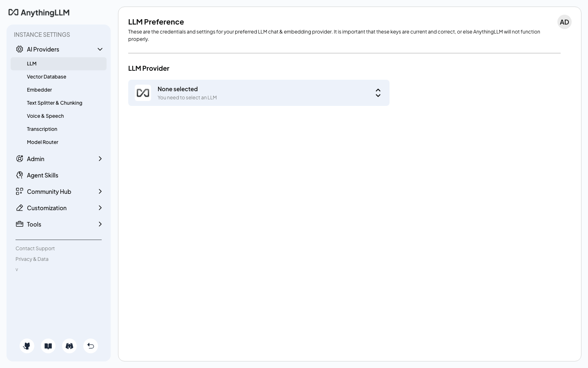588x368 pixels.
Task: Click the AD user avatar
Action: (564, 22)
